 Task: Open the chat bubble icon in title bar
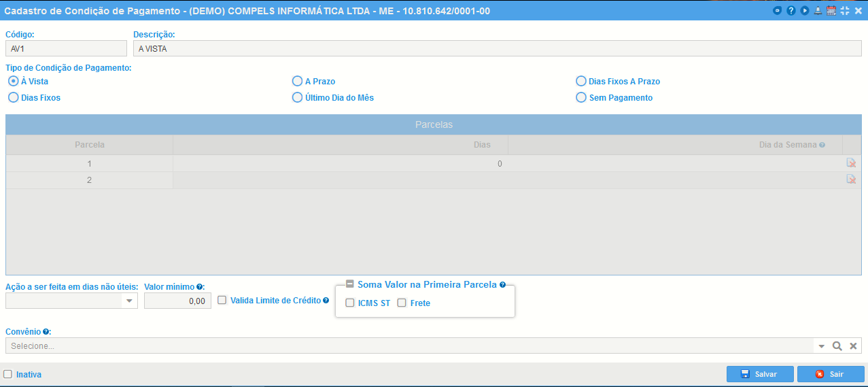click(778, 11)
